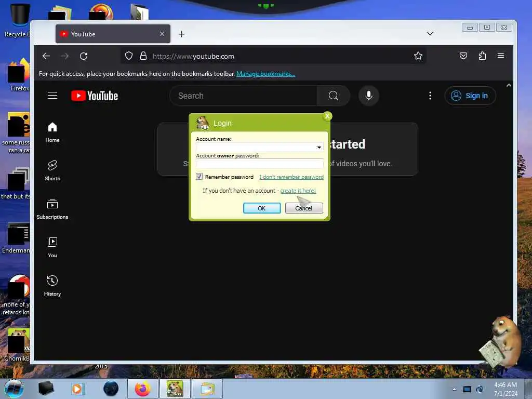Click the URL address bar
This screenshot has width=532, height=399.
coord(273,56)
